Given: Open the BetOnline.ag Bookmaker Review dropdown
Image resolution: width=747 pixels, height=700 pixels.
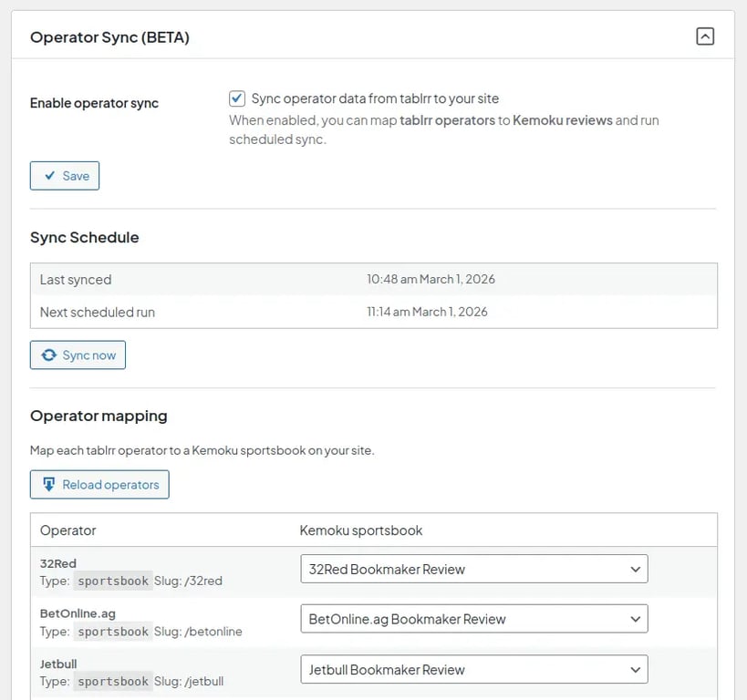Looking at the screenshot, I should [474, 619].
